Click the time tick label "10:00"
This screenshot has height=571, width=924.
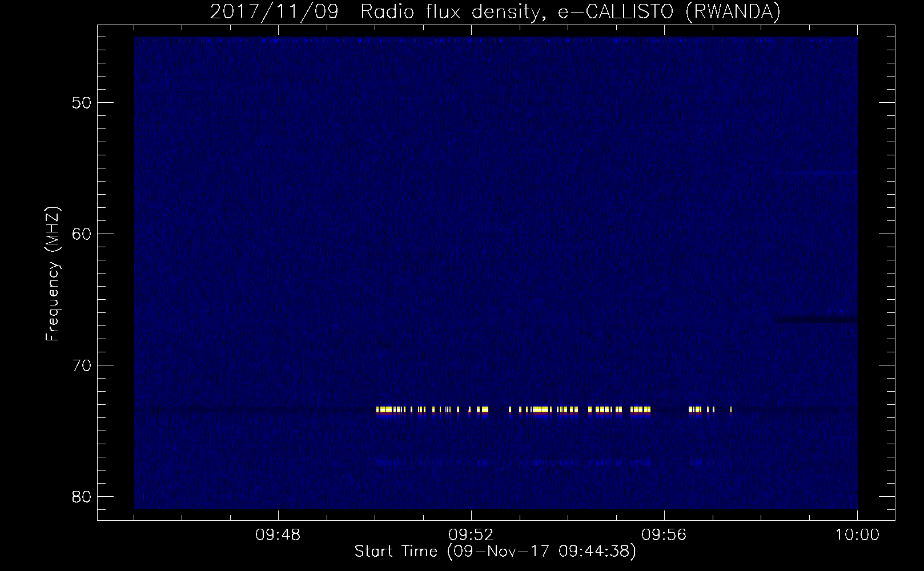coord(857,535)
